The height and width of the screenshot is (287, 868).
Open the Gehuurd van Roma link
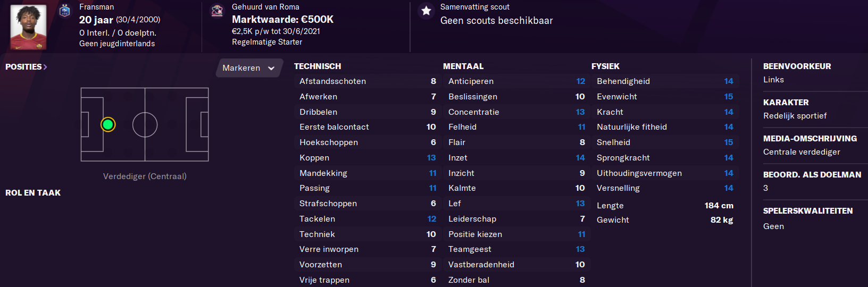tap(265, 7)
